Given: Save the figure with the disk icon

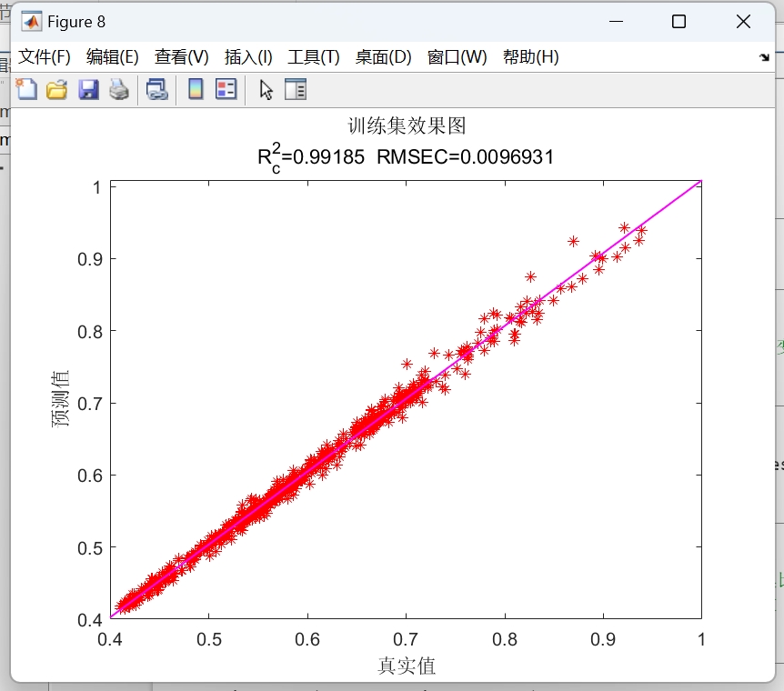Looking at the screenshot, I should (x=87, y=88).
